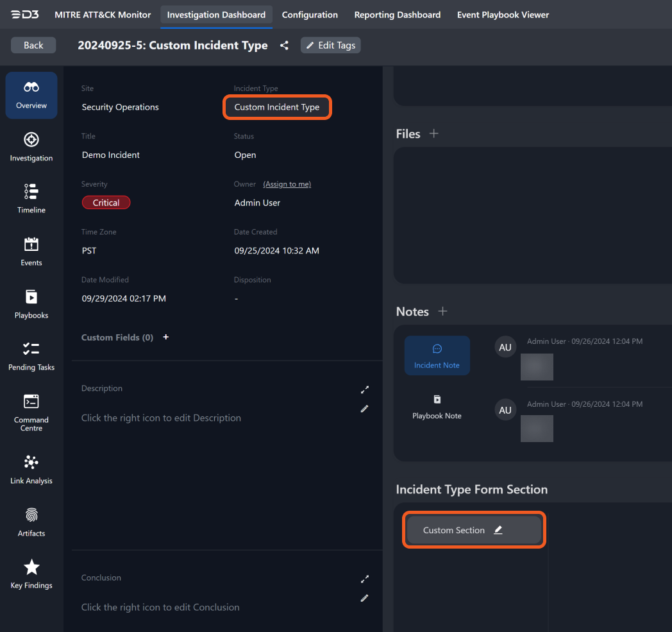Image resolution: width=672 pixels, height=632 pixels.
Task: Open Link Analysis view
Action: [31, 470]
